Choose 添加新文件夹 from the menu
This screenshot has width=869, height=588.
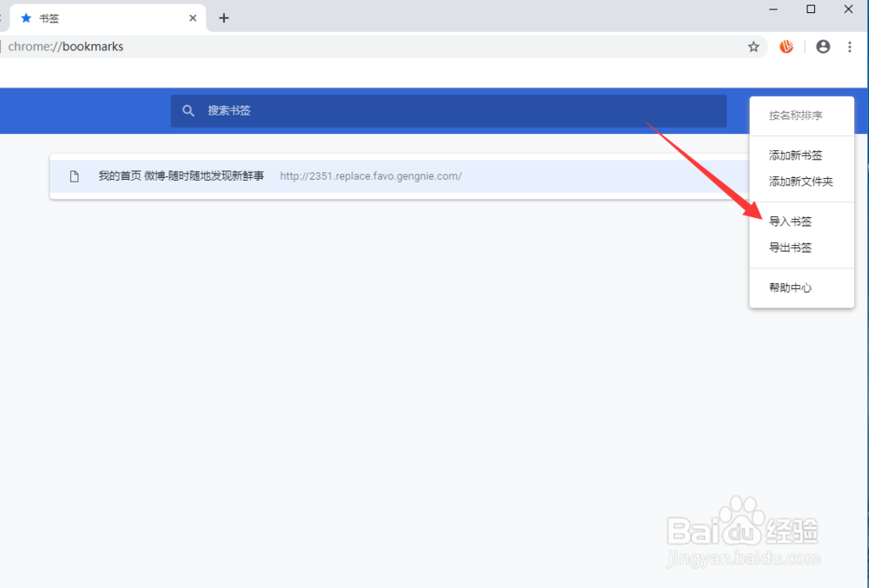click(801, 182)
